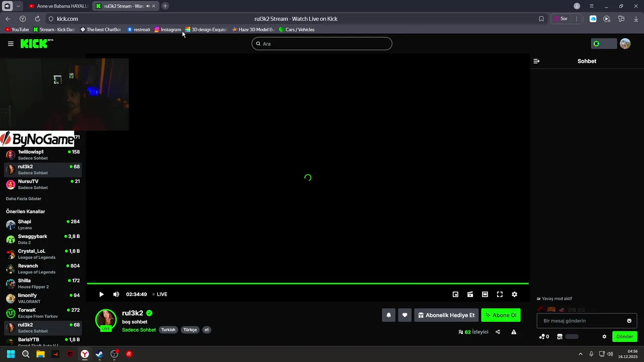Open NursuTV channel in sidebar
The image size is (644, 362).
[x=43, y=185]
